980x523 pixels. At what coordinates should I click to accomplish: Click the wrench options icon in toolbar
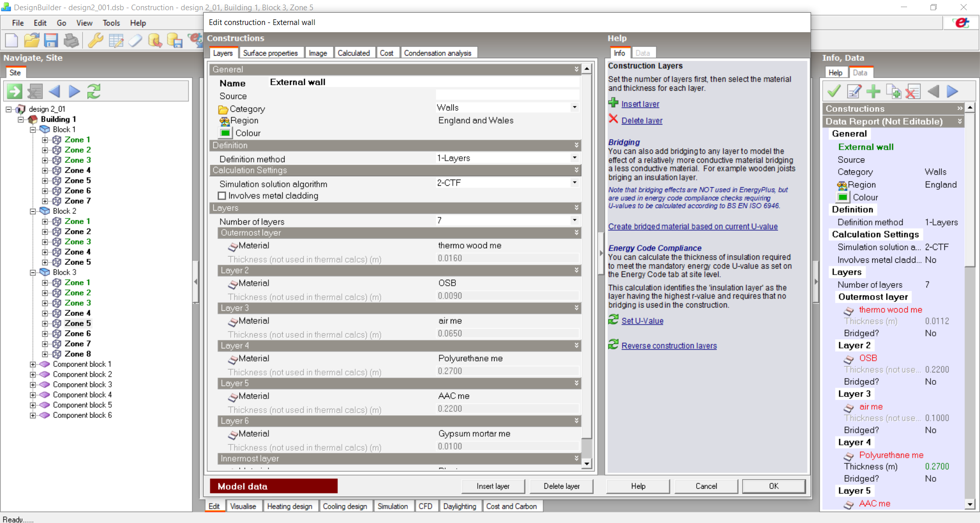[x=95, y=40]
